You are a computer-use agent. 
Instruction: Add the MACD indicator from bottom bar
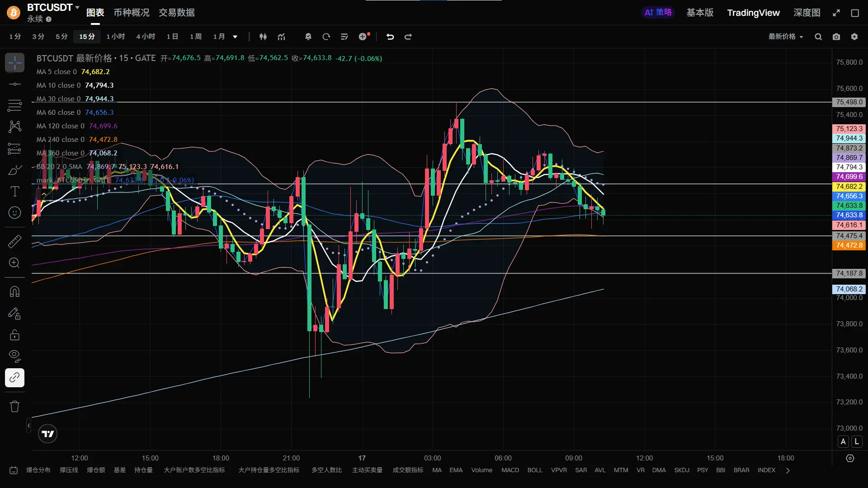510,470
